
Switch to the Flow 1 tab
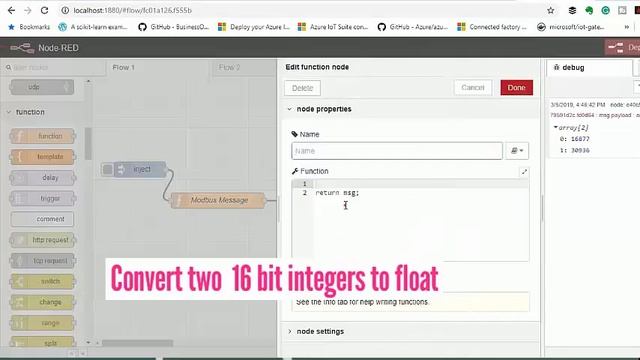pos(123,67)
